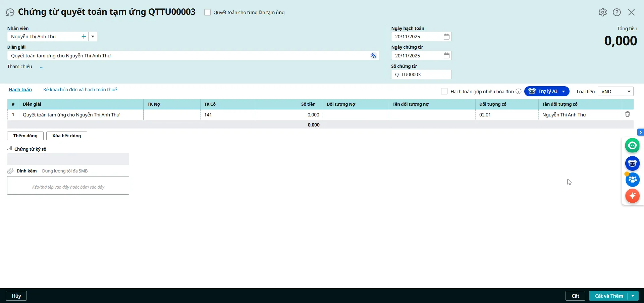Delete row 1 with trash icon
644x303 pixels.
pos(627,114)
